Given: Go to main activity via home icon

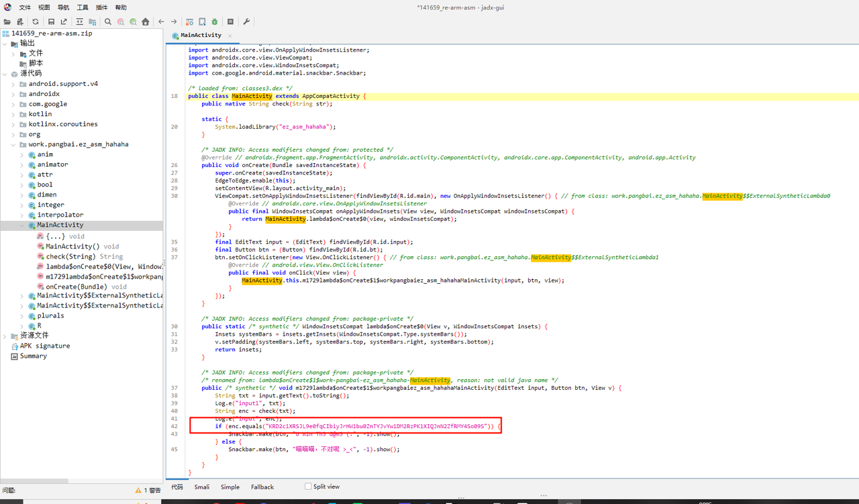Looking at the screenshot, I should pyautogui.click(x=146, y=21).
